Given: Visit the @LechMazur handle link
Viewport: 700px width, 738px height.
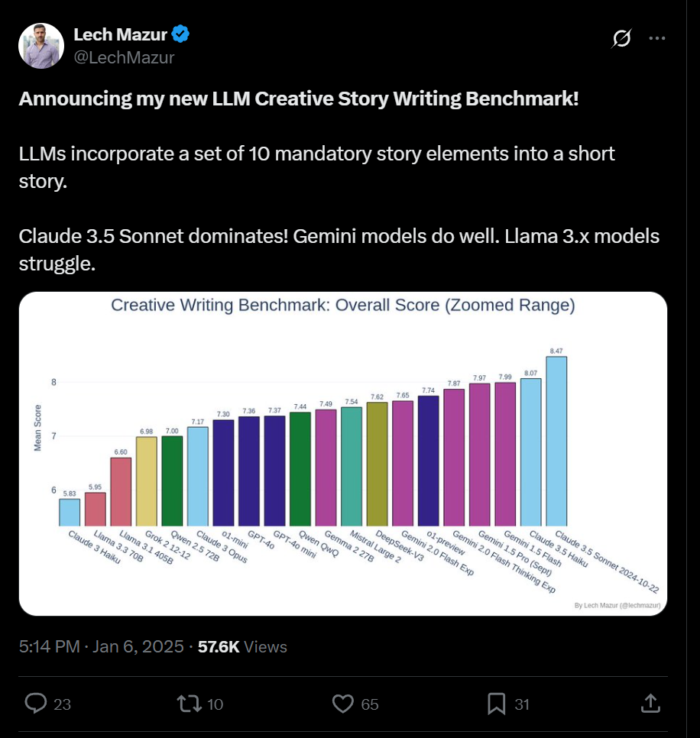Looking at the screenshot, I should coord(125,57).
